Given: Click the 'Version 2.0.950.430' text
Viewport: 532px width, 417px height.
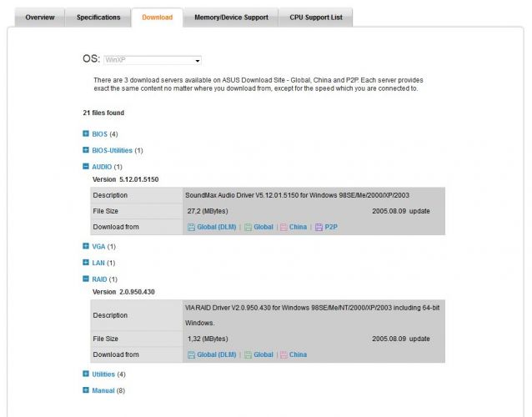Looking at the screenshot, I should pos(123,292).
